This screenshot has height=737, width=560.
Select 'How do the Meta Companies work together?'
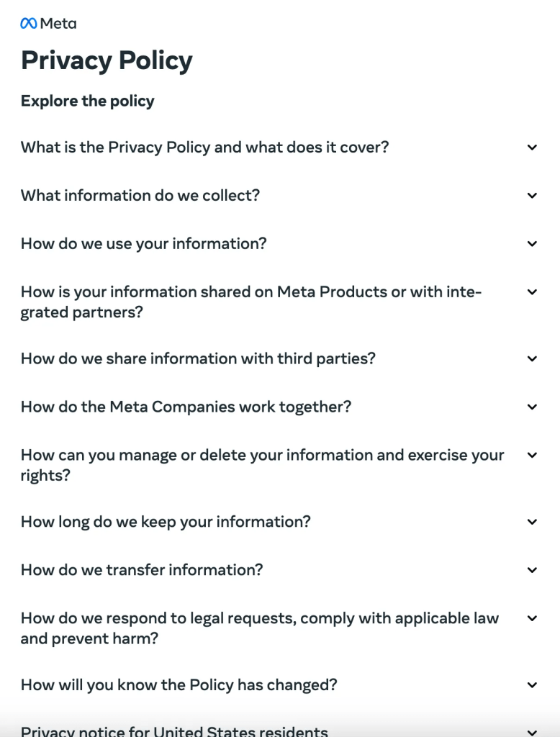186,407
